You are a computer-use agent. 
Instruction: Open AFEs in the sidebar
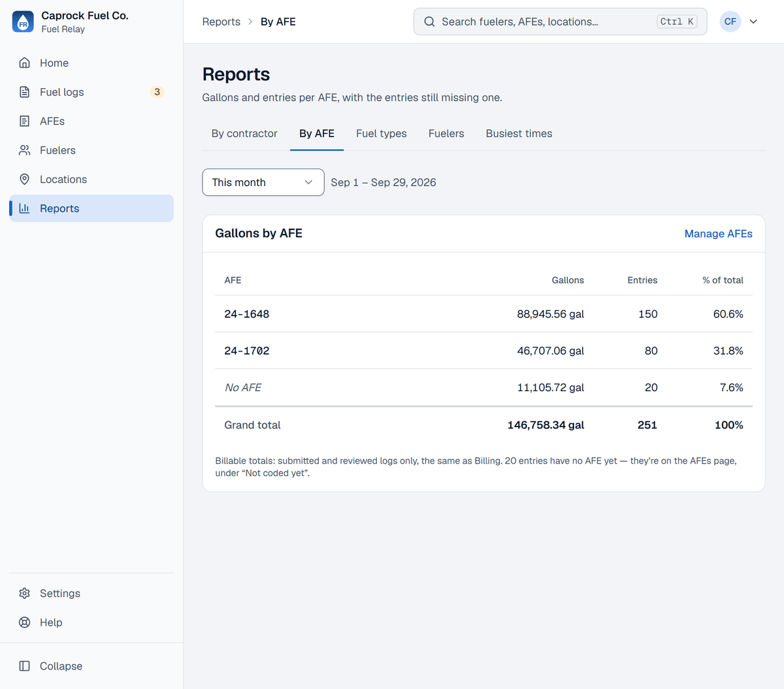pyautogui.click(x=91, y=121)
